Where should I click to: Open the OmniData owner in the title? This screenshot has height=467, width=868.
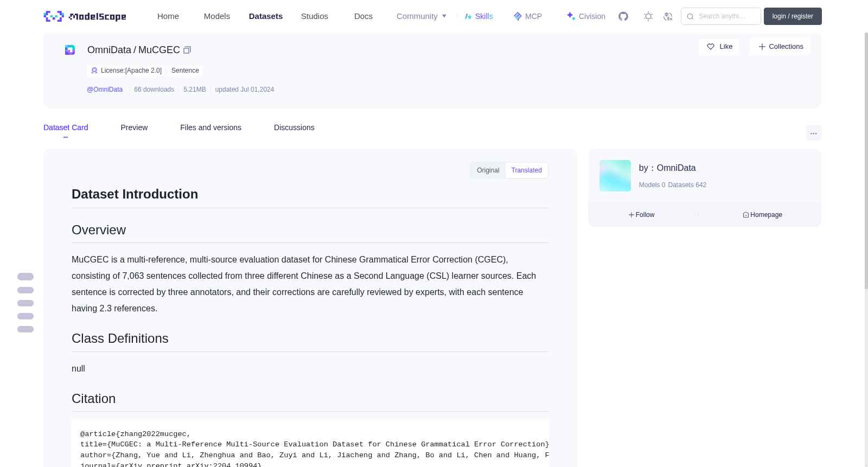coord(109,50)
